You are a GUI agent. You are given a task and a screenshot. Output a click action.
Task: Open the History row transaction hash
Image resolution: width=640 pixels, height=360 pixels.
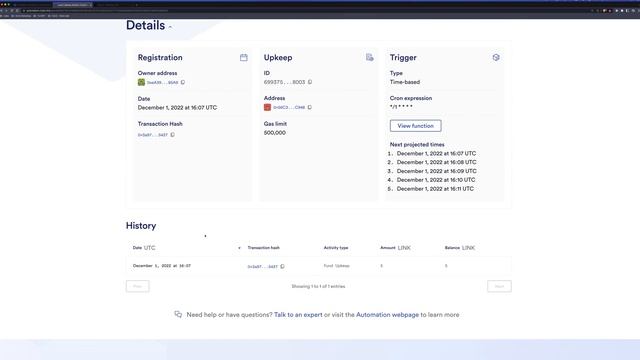pos(262,267)
